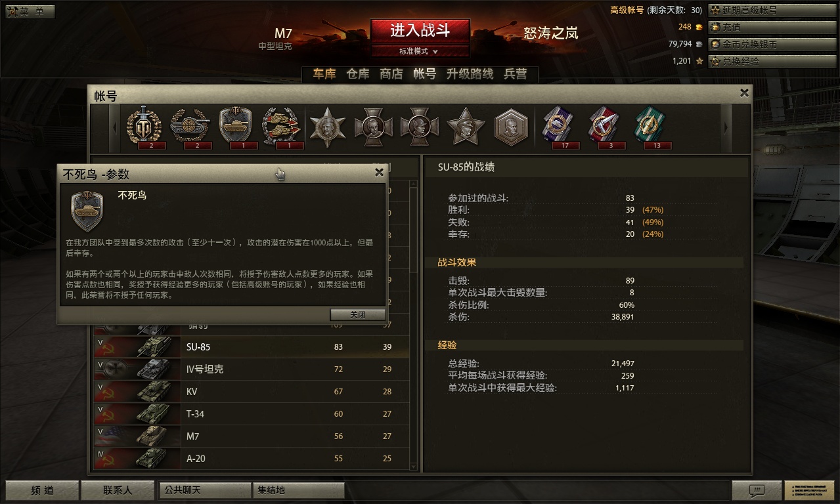The image size is (840, 504).
Task: Close the 帐号 account panel
Action: [x=744, y=93]
